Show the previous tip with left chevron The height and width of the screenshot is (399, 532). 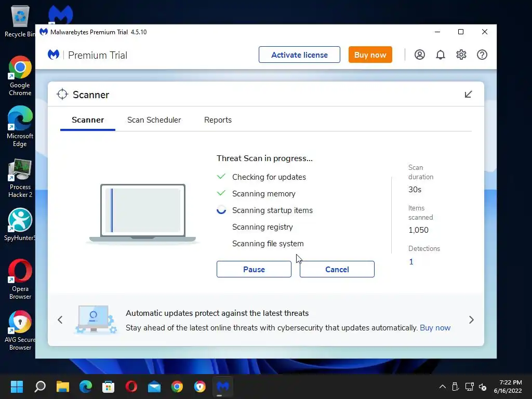tap(60, 320)
